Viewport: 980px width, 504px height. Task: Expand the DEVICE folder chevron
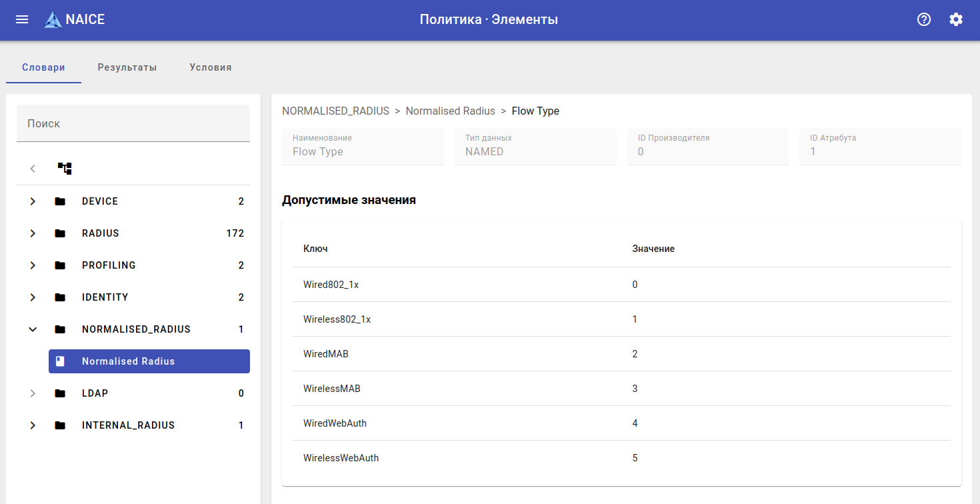pyautogui.click(x=33, y=201)
